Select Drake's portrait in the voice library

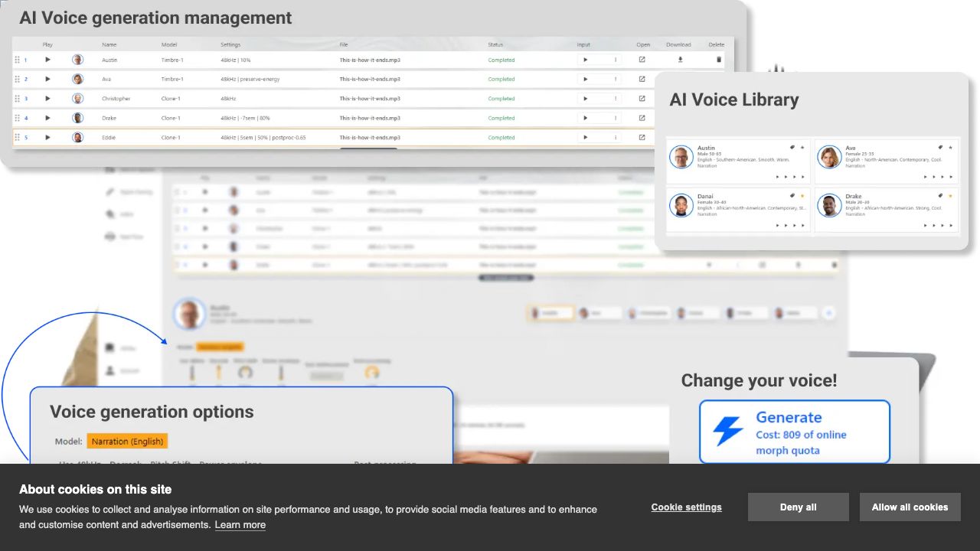click(x=829, y=205)
